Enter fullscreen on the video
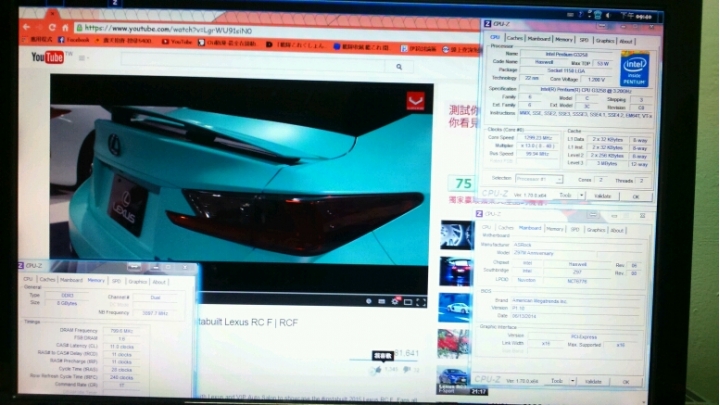Screen dimensions: 720x405 tap(421, 302)
